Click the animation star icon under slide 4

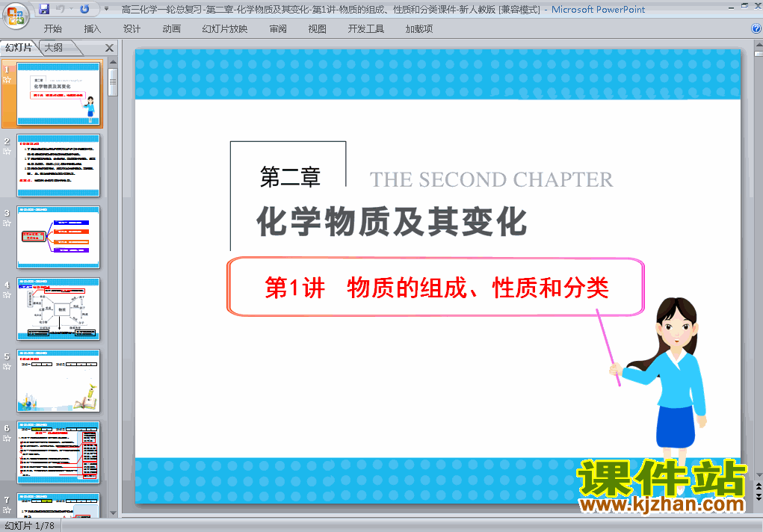pyautogui.click(x=7, y=295)
